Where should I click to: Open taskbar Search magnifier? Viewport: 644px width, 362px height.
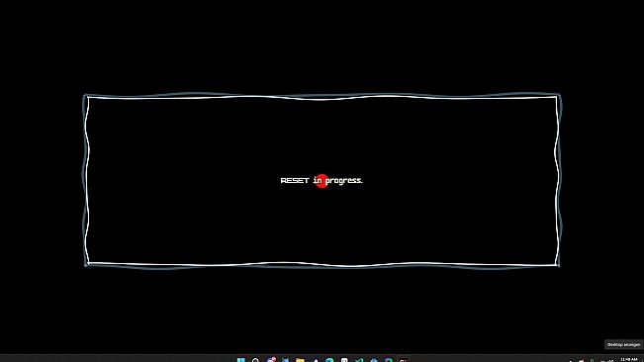255,360
